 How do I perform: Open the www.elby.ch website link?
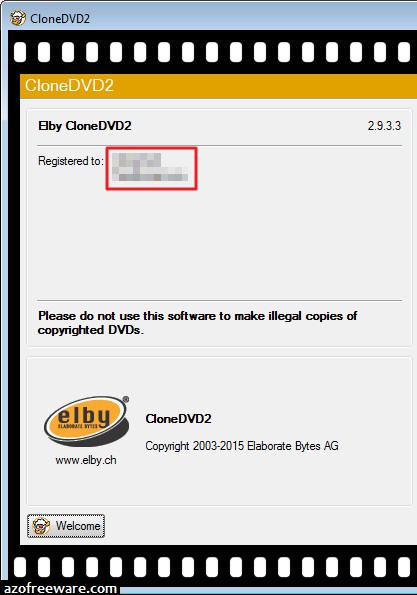pyautogui.click(x=86, y=460)
